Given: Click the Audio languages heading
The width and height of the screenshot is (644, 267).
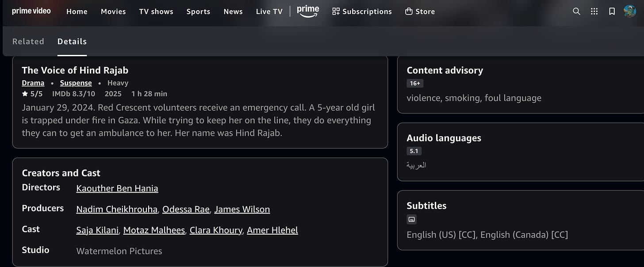Looking at the screenshot, I should click(x=444, y=138).
